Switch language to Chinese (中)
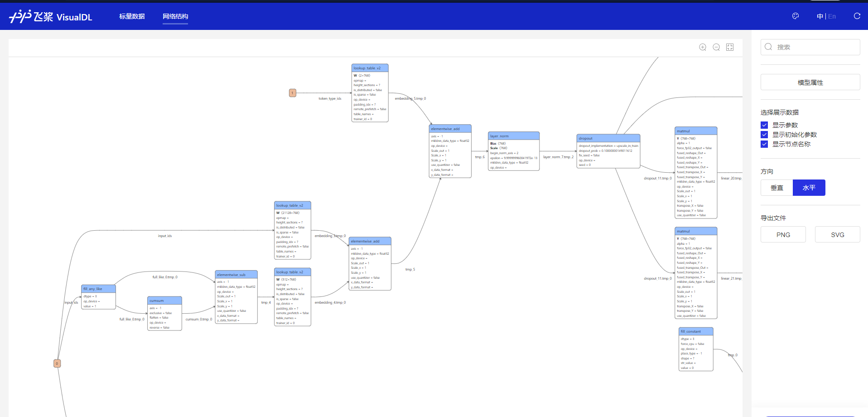The height and width of the screenshot is (417, 868). point(820,16)
